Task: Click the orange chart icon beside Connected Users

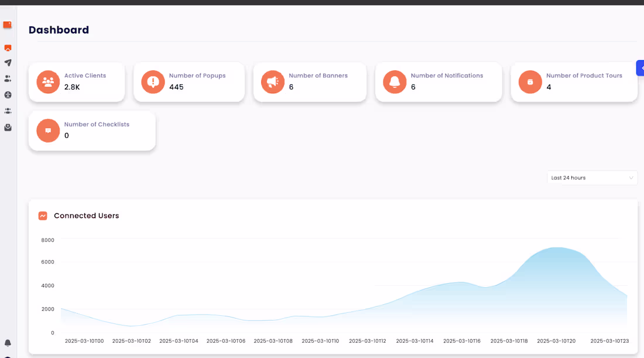Action: [43, 216]
